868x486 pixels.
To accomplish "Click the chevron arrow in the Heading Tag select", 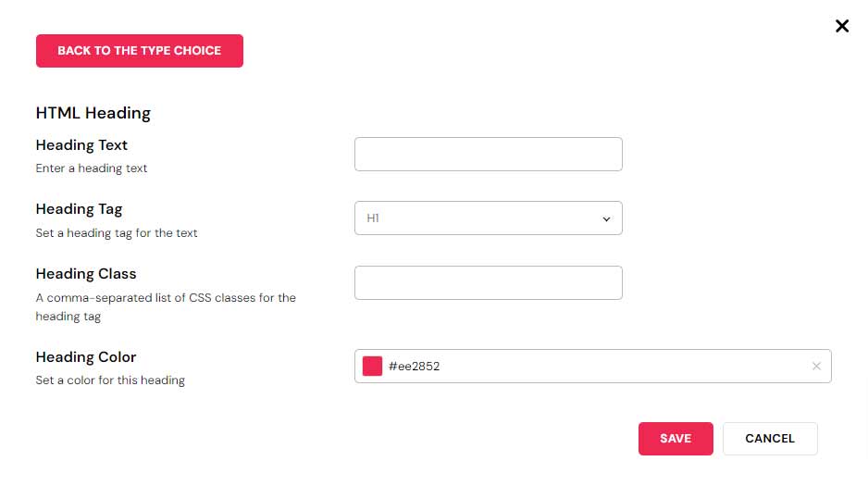I will 606,219.
